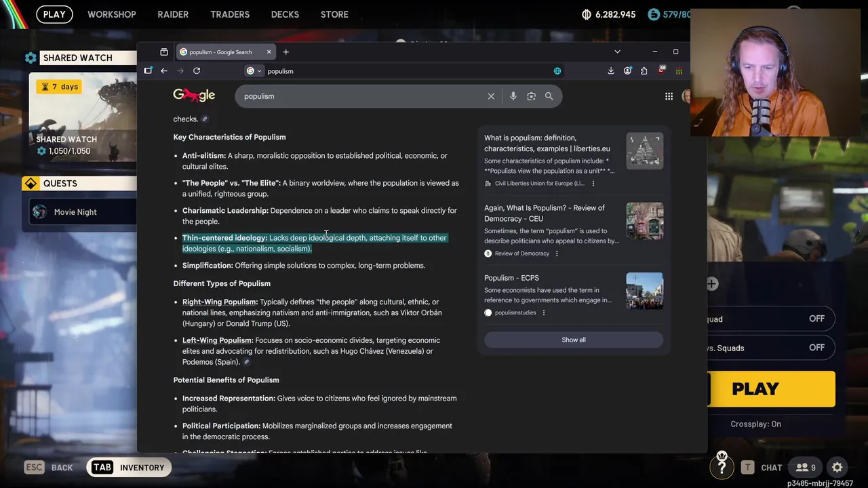Open the Google apps grid
The height and width of the screenshot is (488, 868).
point(669,96)
